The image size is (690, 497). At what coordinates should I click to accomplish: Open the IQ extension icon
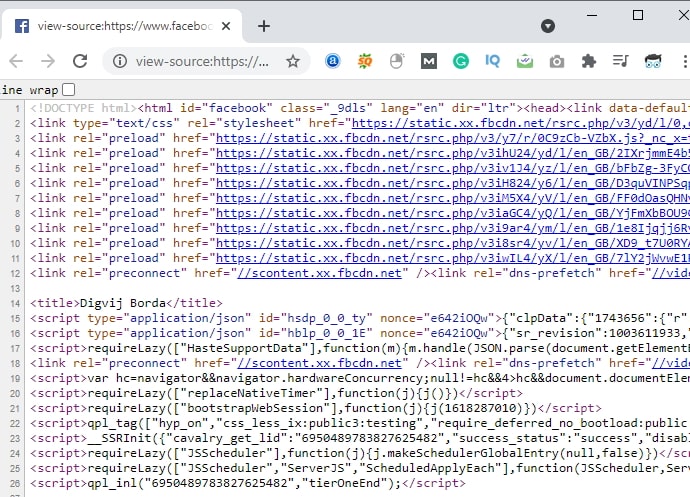click(492, 61)
